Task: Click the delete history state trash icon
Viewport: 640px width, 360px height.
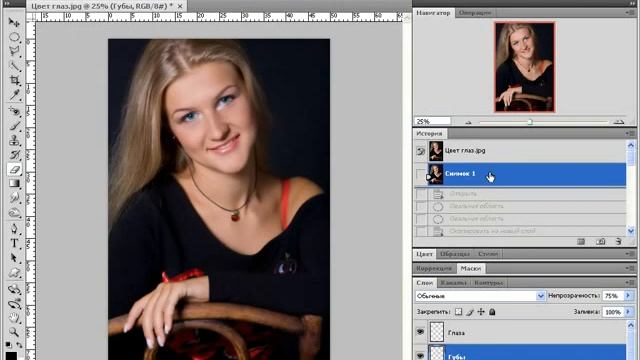Action: tap(619, 242)
